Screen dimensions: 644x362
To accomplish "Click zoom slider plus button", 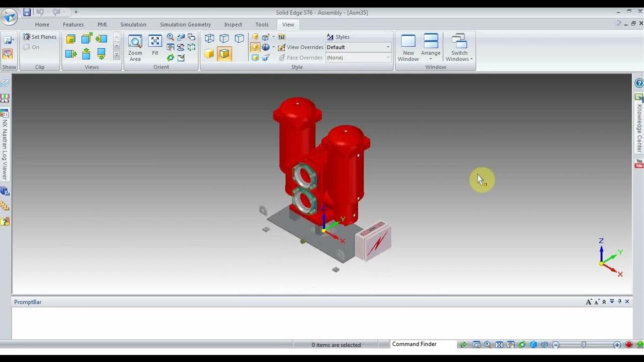I will tap(617, 345).
